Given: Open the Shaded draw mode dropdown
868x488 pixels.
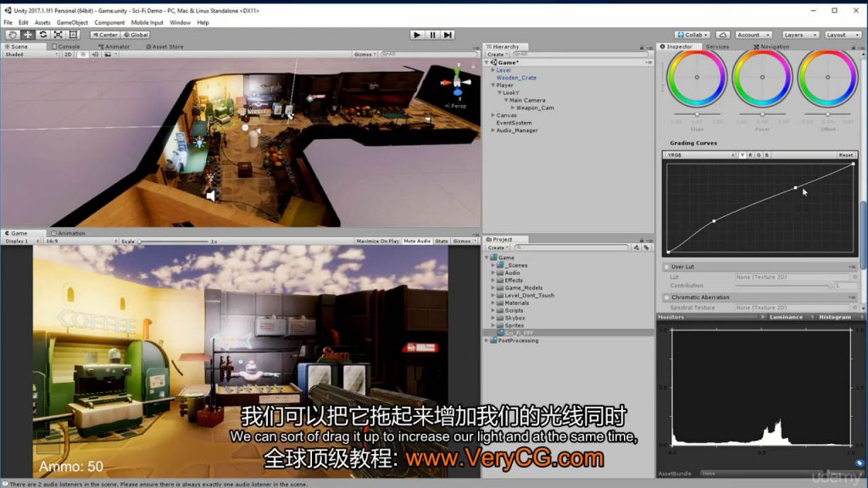Looking at the screenshot, I should pyautogui.click(x=31, y=54).
